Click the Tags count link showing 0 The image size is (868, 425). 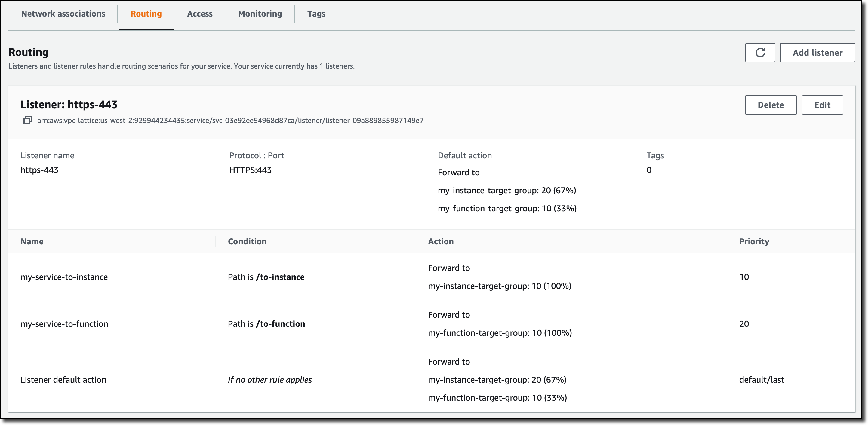coord(649,170)
